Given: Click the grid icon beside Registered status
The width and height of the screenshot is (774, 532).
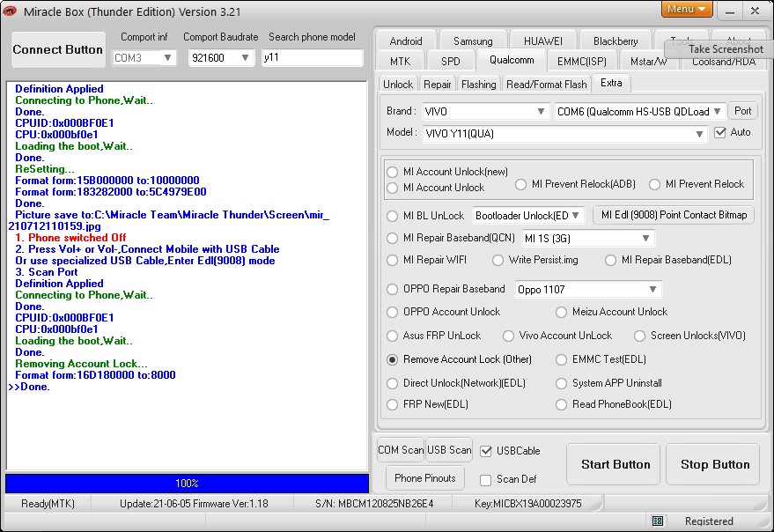Looking at the screenshot, I should pyautogui.click(x=658, y=521).
